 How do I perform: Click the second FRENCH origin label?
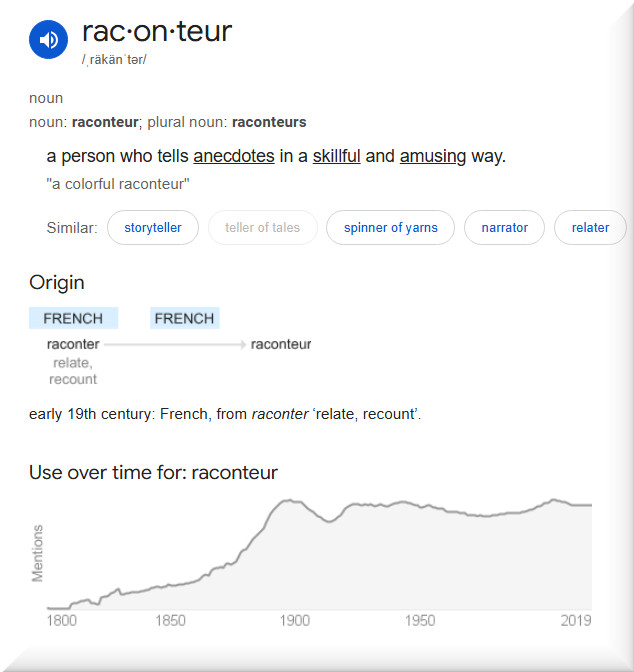pos(184,318)
